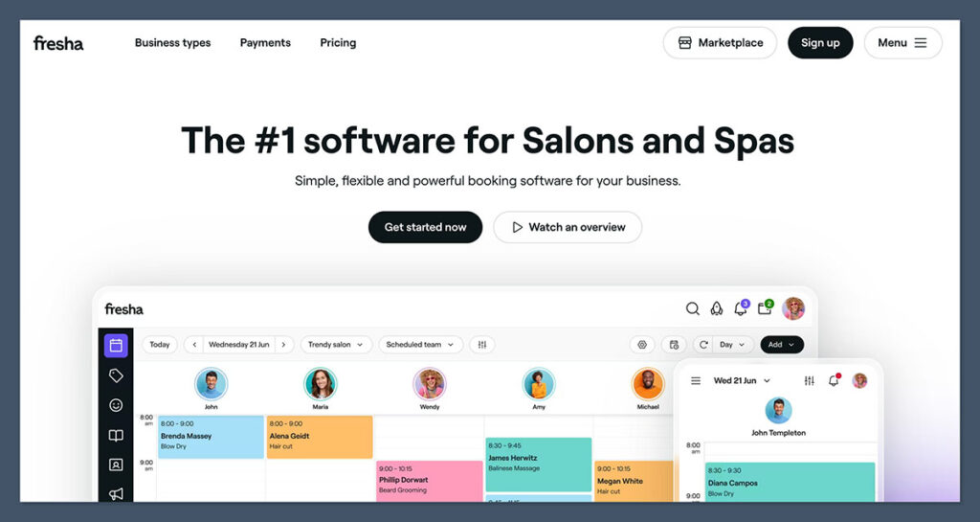Expand the Trendy salon dropdown
This screenshot has width=980, height=522.
point(338,345)
